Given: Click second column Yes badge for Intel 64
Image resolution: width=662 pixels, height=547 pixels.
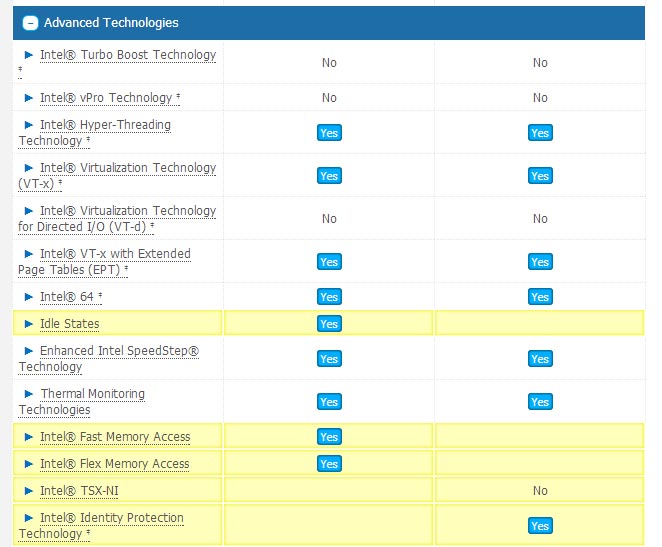Looking at the screenshot, I should [x=540, y=297].
